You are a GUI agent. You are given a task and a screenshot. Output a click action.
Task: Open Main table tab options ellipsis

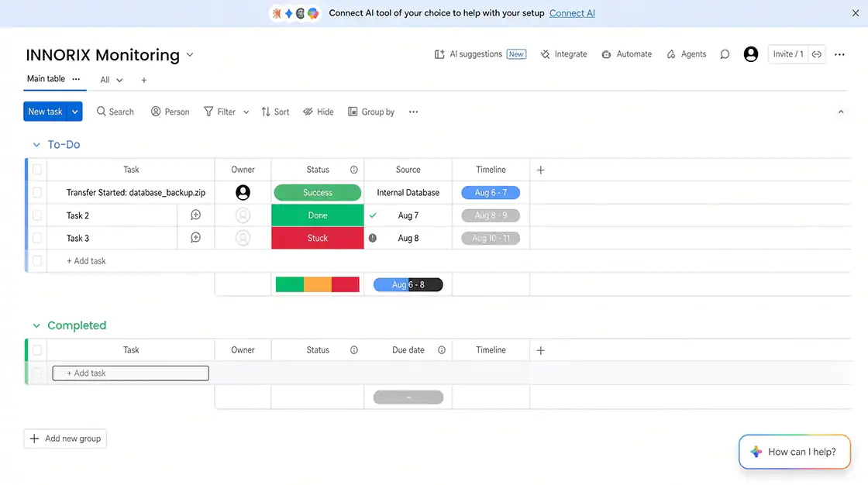click(76, 79)
